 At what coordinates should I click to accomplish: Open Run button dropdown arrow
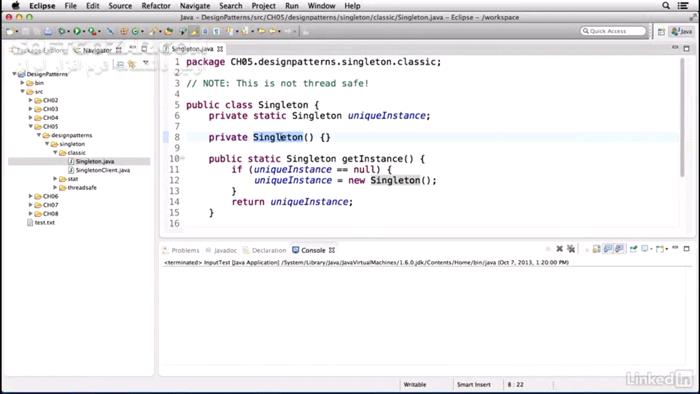(84, 31)
